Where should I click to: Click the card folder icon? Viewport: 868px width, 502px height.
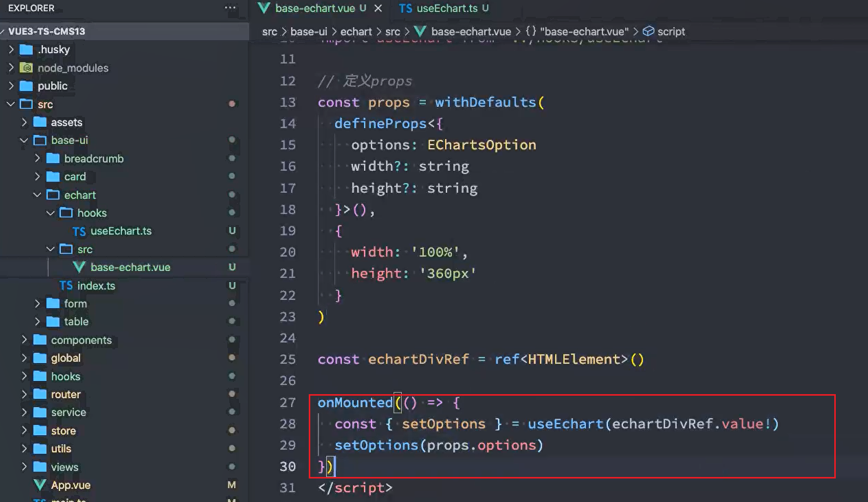53,176
